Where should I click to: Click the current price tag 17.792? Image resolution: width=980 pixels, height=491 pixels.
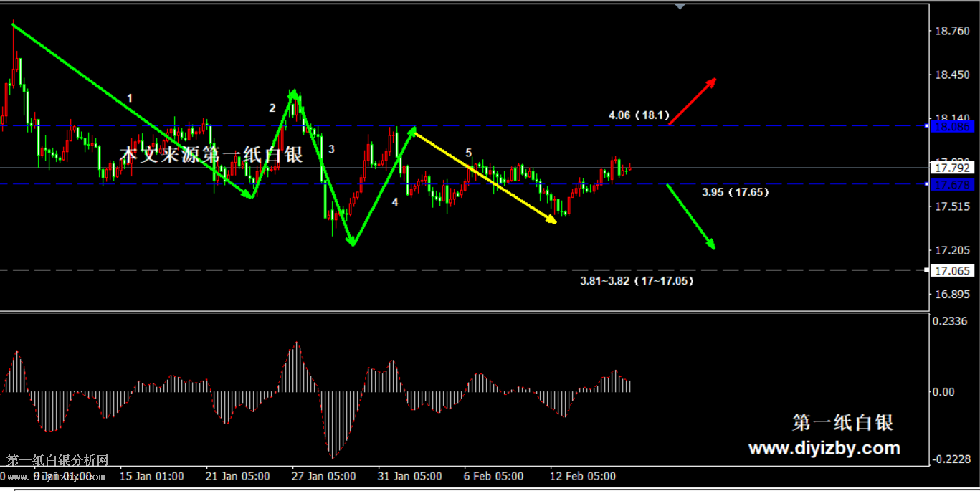coord(953,168)
